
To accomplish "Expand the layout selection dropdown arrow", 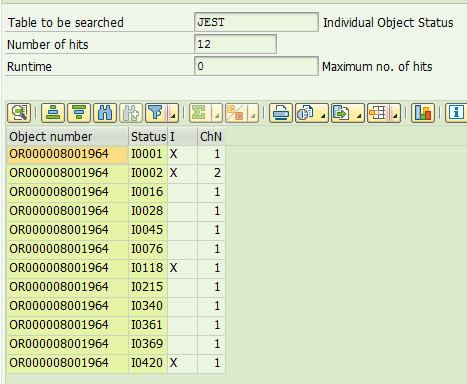I will point(395,116).
